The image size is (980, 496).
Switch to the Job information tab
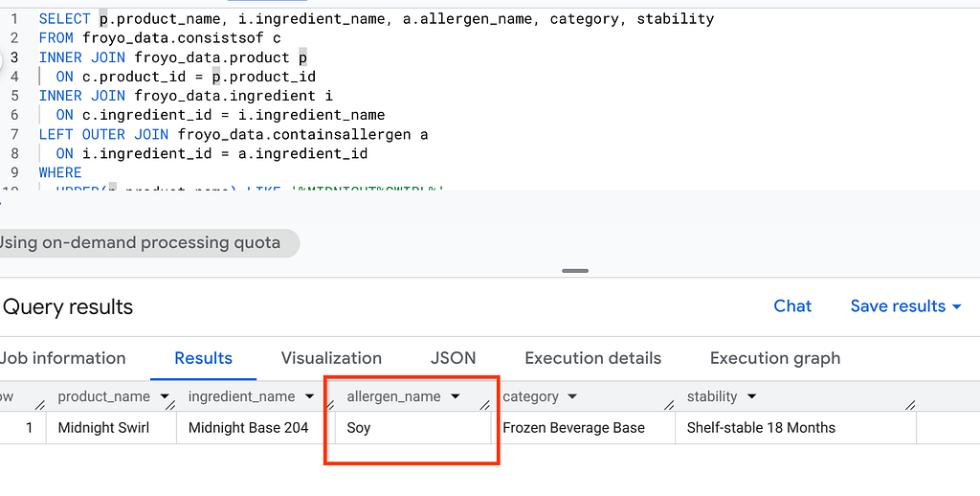click(62, 358)
